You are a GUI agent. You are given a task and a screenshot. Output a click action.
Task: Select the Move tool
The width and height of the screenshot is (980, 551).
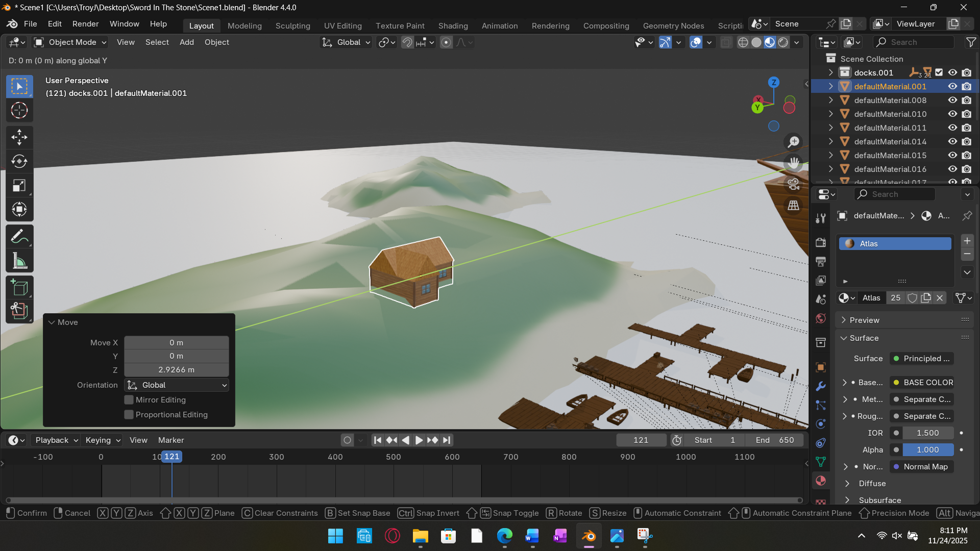(x=19, y=137)
